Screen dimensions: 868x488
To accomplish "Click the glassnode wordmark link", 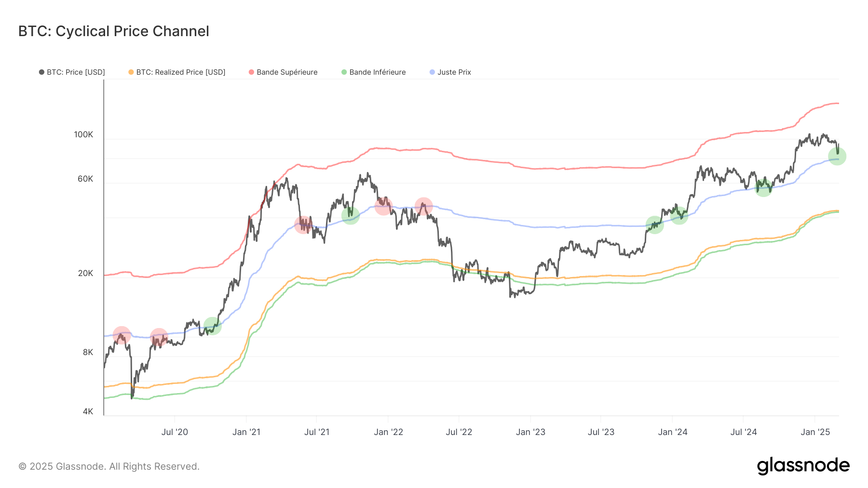I will point(803,465).
